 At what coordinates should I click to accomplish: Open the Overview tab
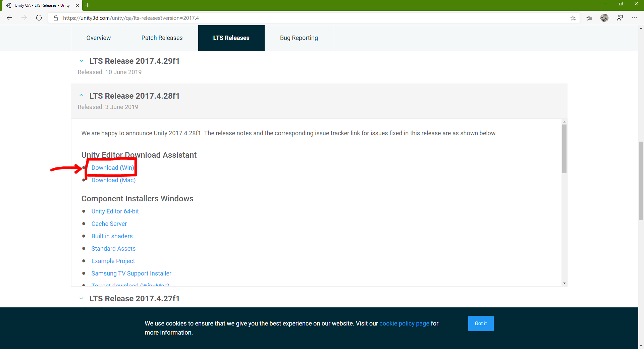99,38
